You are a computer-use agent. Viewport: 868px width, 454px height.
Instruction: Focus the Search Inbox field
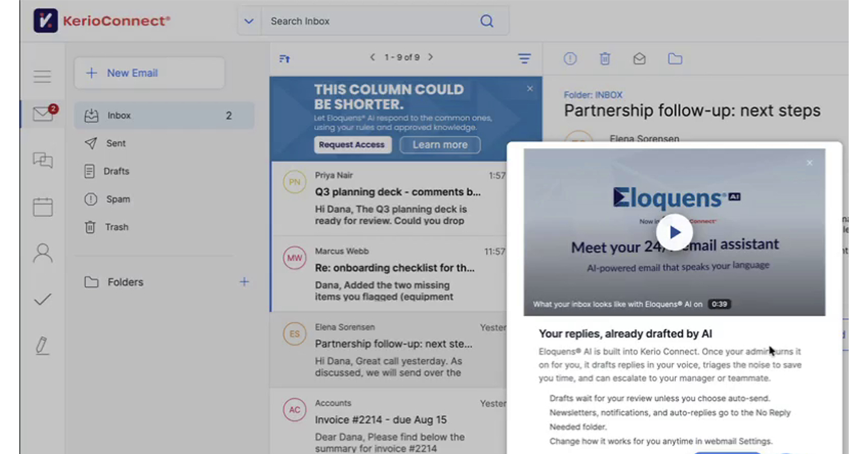tap(371, 21)
